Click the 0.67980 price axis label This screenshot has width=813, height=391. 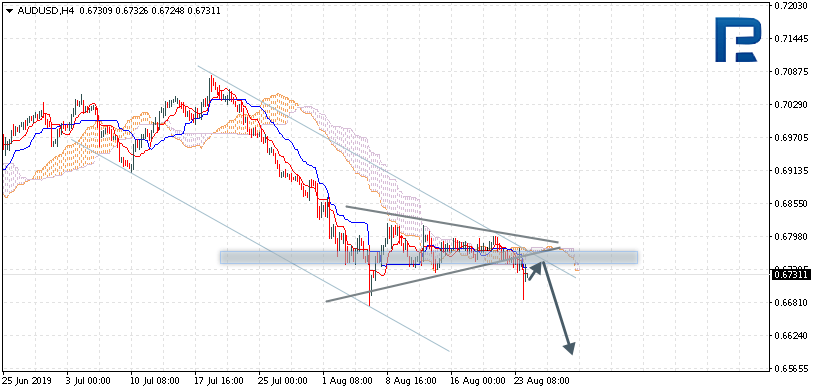(791, 237)
